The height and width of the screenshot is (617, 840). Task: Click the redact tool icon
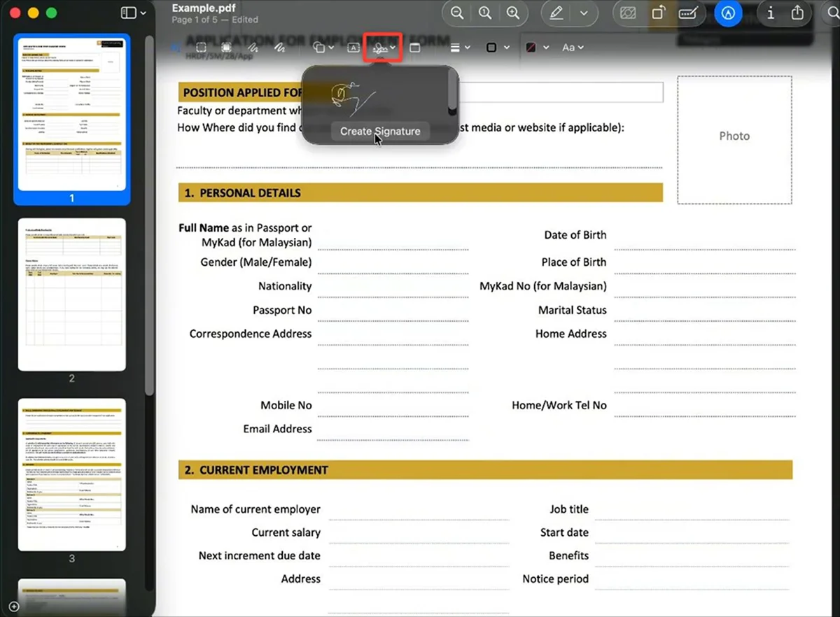click(x=628, y=13)
